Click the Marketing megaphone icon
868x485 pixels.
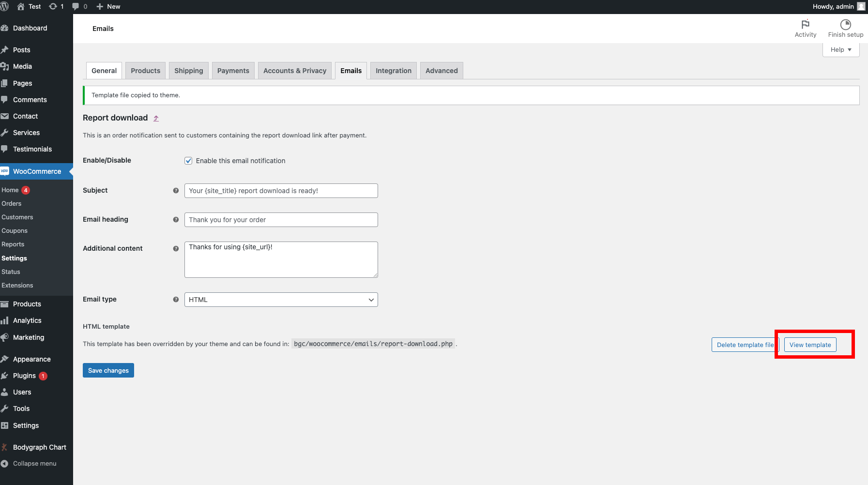[x=4, y=337]
